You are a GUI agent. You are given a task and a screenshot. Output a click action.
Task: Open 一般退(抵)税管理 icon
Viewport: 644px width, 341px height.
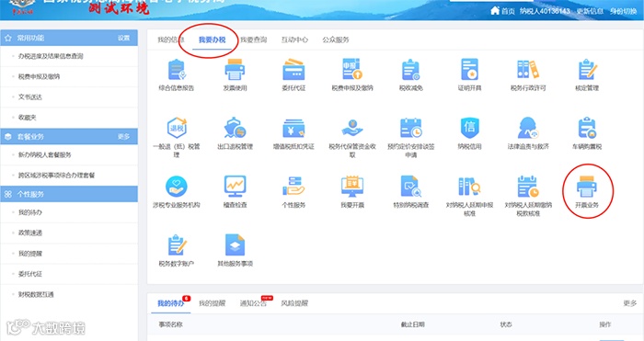(177, 128)
